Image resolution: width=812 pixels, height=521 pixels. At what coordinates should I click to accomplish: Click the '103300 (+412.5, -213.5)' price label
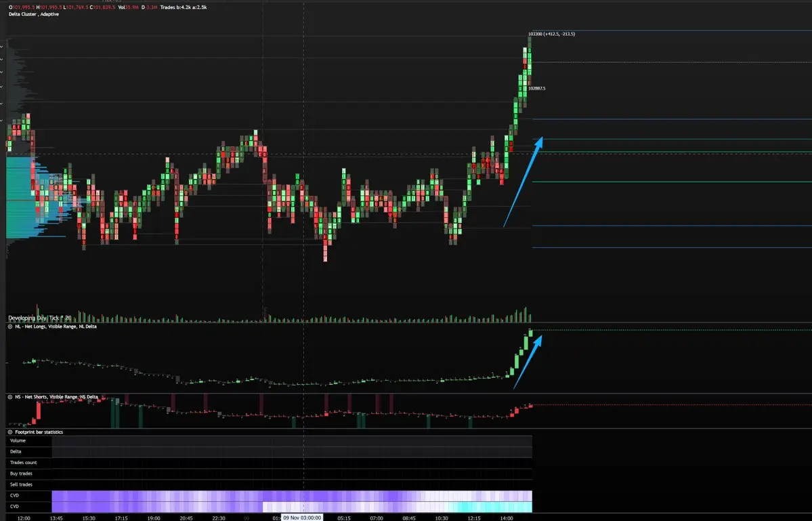551,34
